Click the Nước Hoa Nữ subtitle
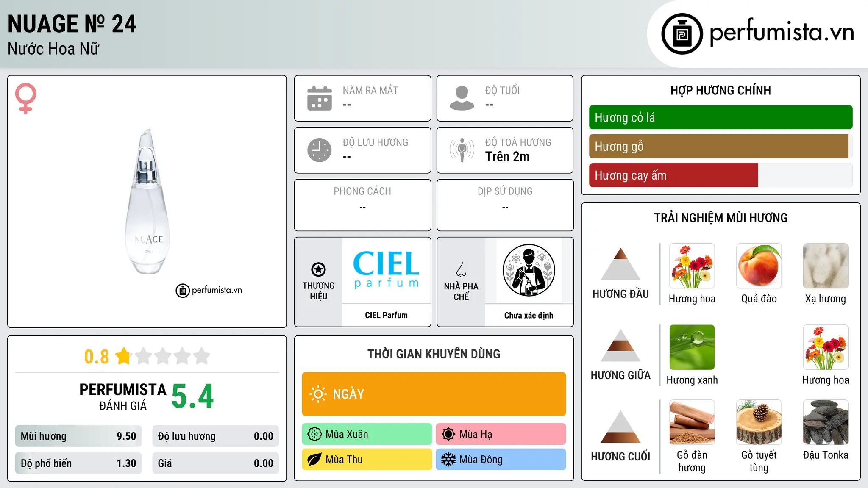Image resolution: width=868 pixels, height=488 pixels. point(53,49)
